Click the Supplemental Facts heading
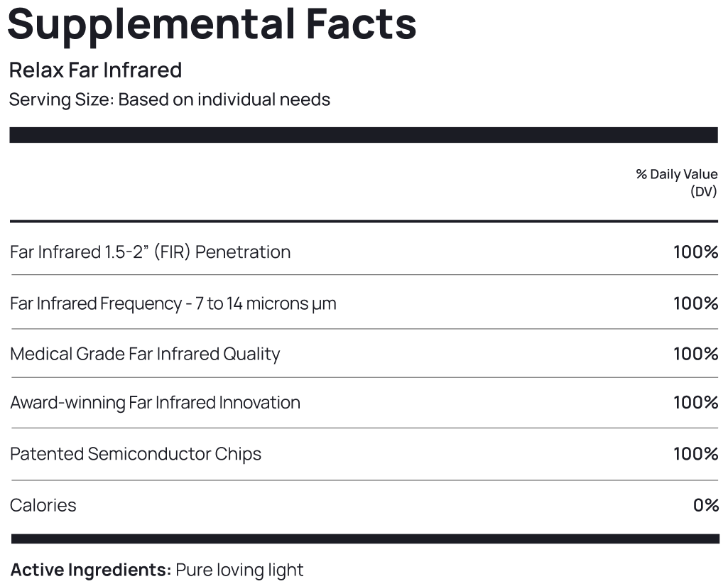The width and height of the screenshot is (728, 584). [212, 23]
